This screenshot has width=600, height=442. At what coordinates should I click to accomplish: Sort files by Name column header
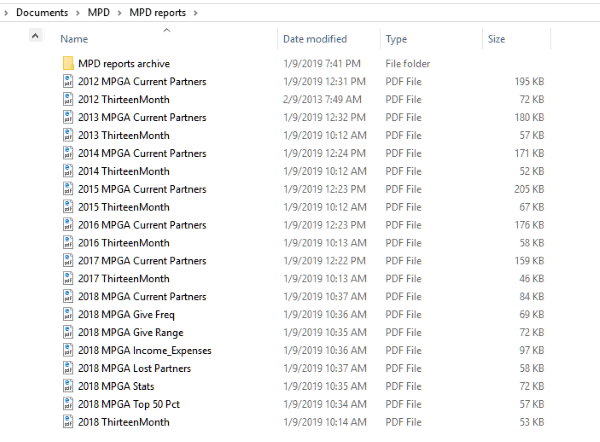click(74, 39)
